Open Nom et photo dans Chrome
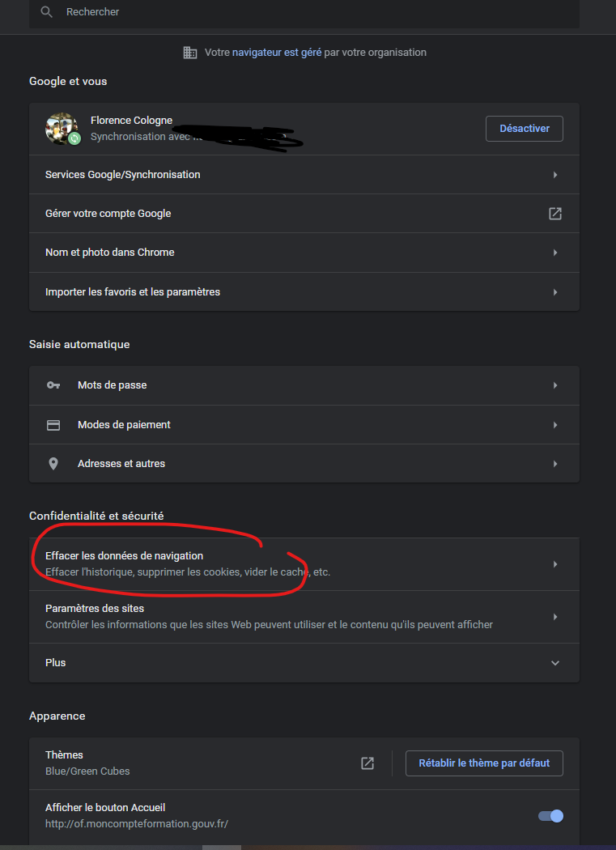The image size is (616, 850). pyautogui.click(x=304, y=253)
